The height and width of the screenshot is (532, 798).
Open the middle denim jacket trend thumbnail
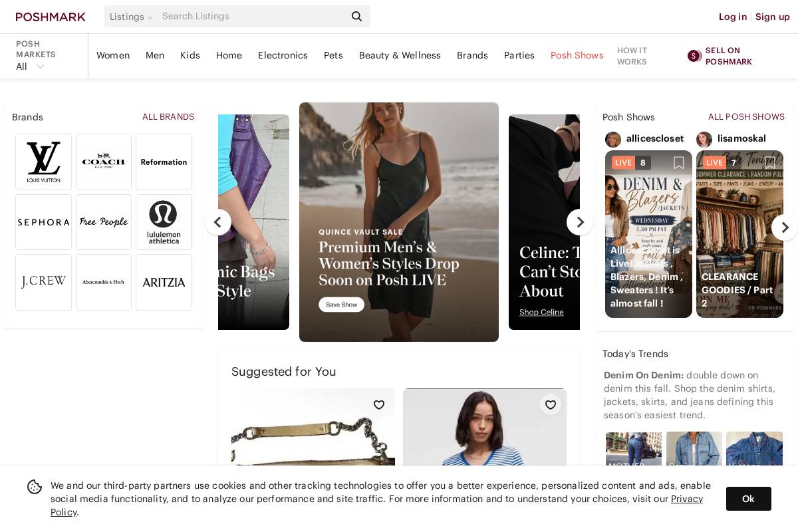coord(694,449)
